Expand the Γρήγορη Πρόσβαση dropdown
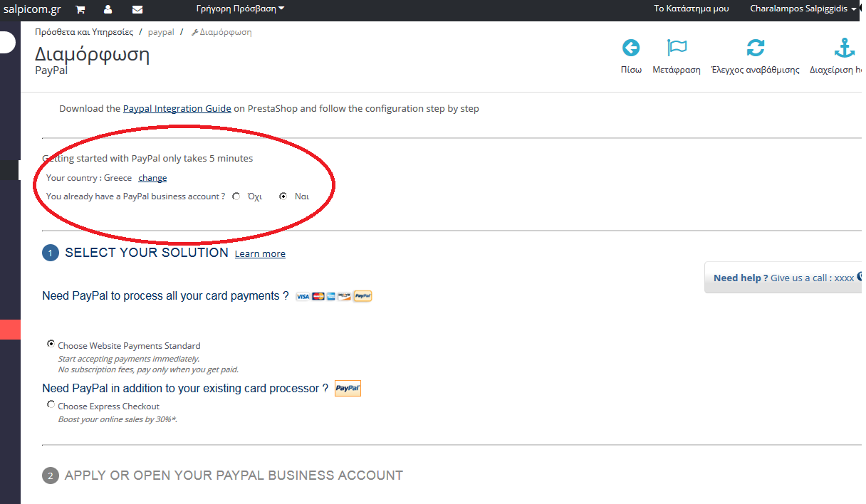 point(240,9)
